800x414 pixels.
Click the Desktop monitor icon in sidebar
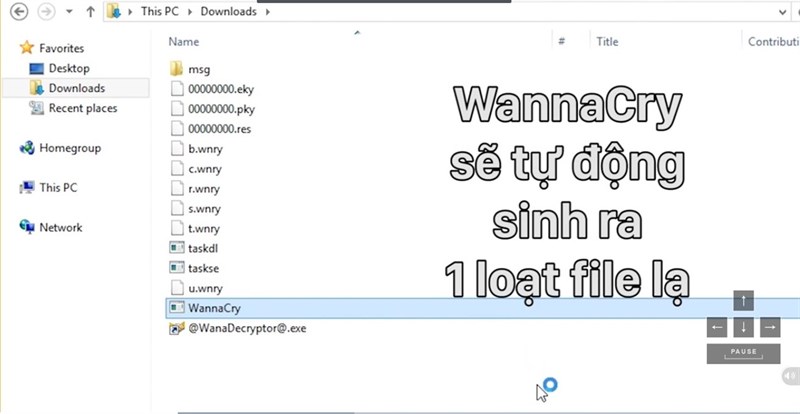(x=37, y=68)
